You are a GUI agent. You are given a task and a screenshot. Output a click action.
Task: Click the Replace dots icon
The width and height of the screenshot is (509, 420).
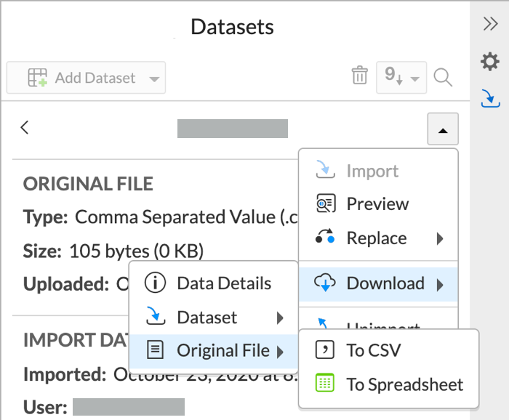coord(325,236)
